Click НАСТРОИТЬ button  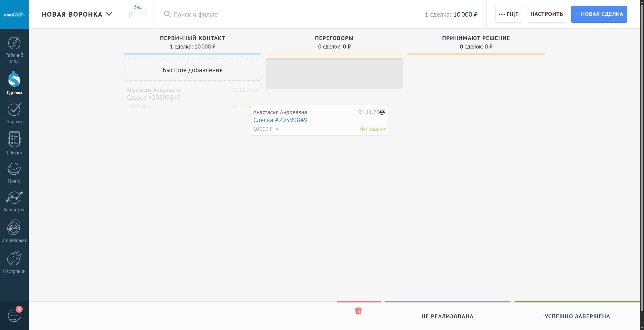click(x=546, y=14)
